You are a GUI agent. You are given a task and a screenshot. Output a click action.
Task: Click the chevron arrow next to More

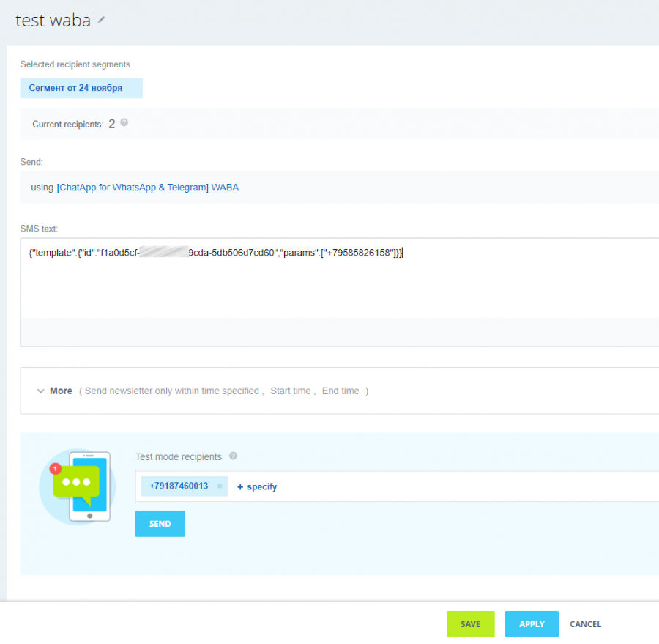42,391
